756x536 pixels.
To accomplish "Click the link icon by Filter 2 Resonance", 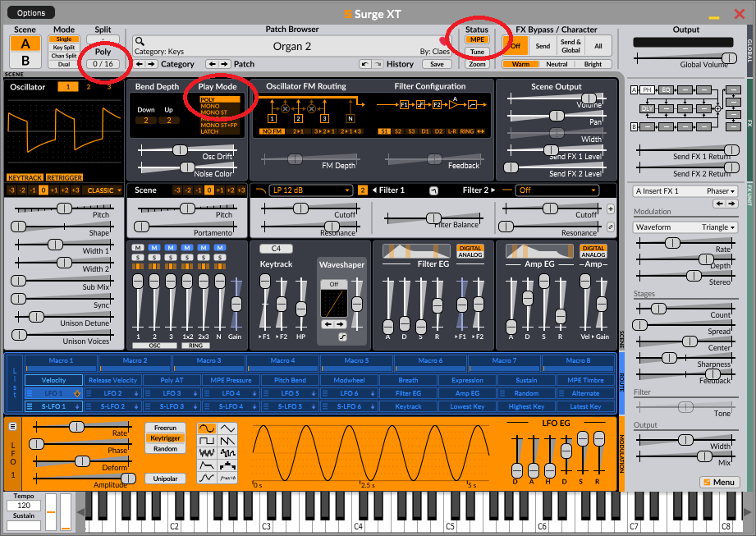I will tap(611, 227).
